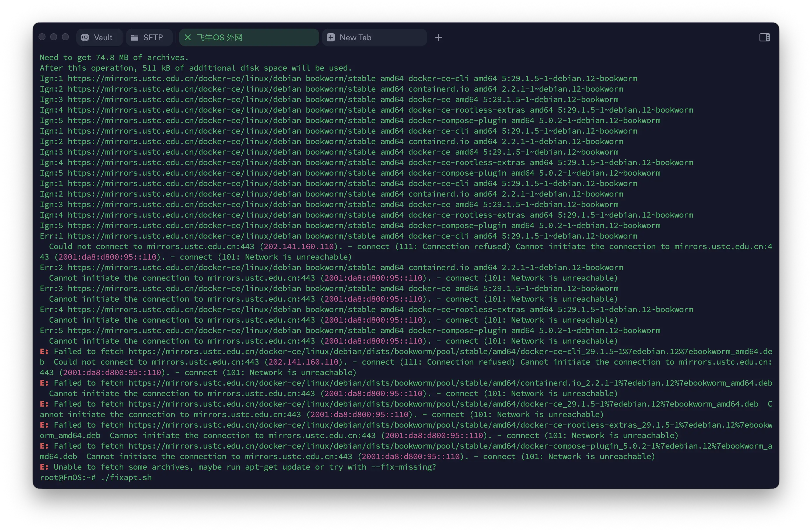Switch to the New Tab label
The height and width of the screenshot is (532, 812).
[x=355, y=38]
